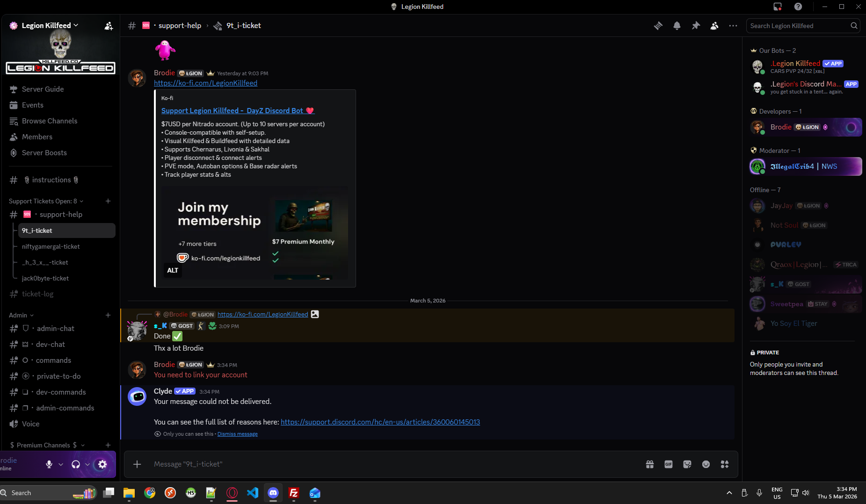Viewport: 866px width, 504px height.
Task: Collapse the Premium Channels category
Action: tap(47, 445)
